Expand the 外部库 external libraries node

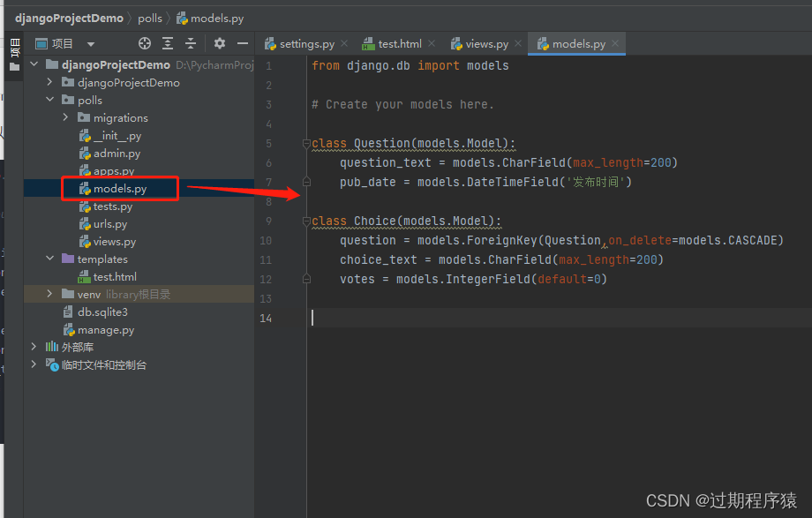(34, 347)
